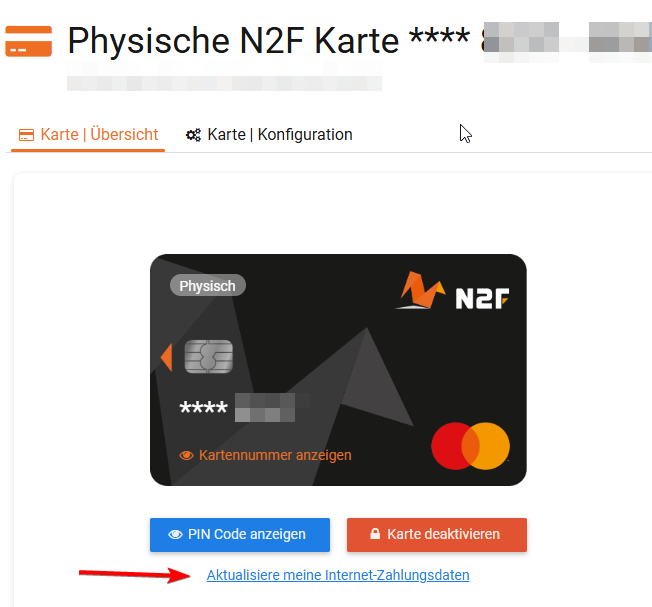Click the lock icon in Karte deaktivieren
Image resolution: width=652 pixels, height=607 pixels.
coord(375,534)
